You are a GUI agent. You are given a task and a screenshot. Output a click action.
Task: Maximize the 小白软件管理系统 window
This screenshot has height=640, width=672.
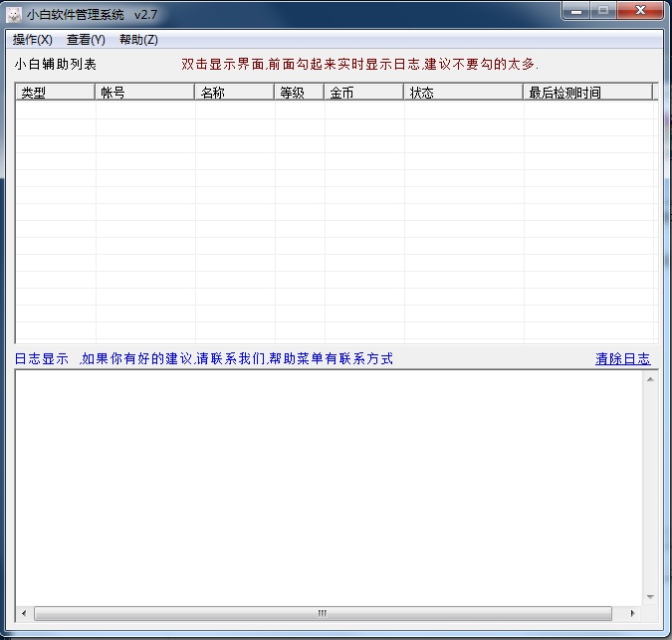603,12
